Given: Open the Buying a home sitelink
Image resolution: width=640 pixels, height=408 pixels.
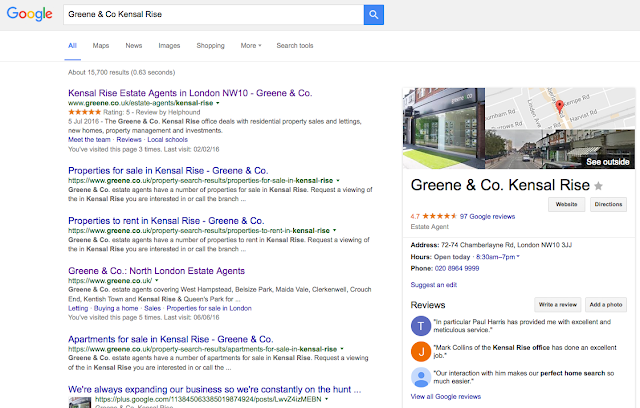Looking at the screenshot, I should click(116, 308).
